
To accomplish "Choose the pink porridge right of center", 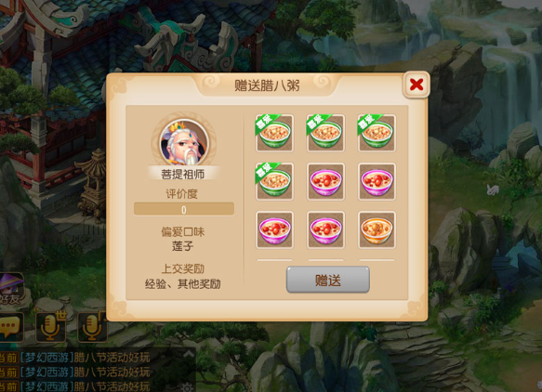I will click(377, 182).
